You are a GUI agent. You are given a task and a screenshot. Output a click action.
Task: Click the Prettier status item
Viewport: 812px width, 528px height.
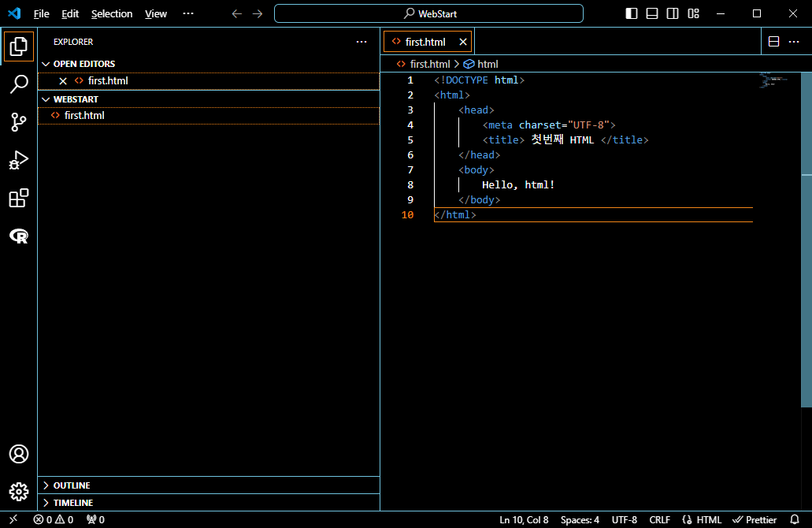click(755, 519)
